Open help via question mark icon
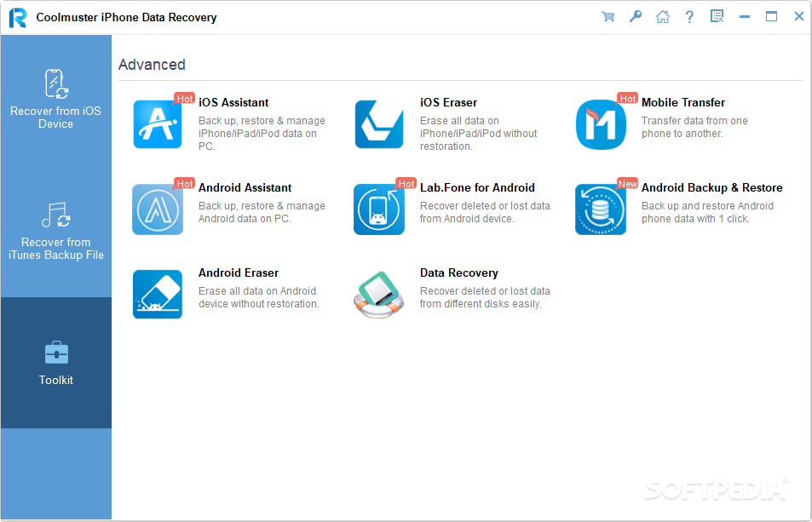This screenshot has width=812, height=522. pyautogui.click(x=689, y=16)
